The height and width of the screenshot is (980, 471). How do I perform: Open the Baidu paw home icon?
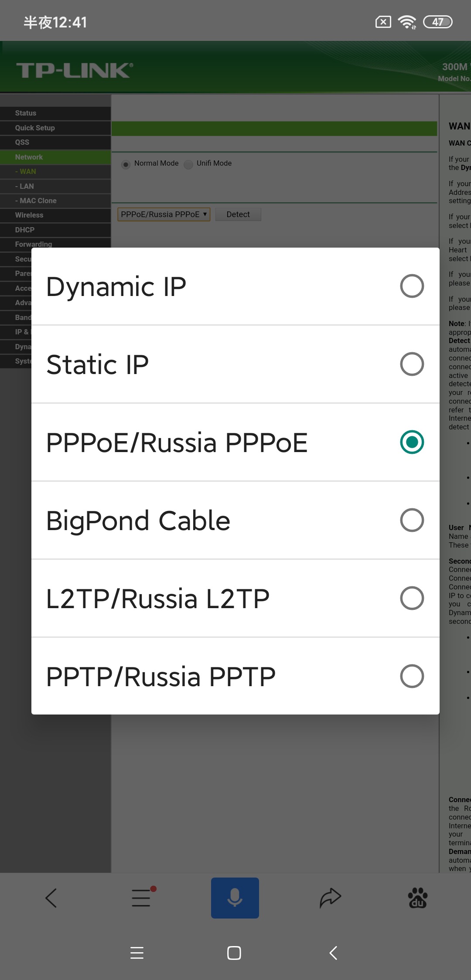[x=417, y=898]
